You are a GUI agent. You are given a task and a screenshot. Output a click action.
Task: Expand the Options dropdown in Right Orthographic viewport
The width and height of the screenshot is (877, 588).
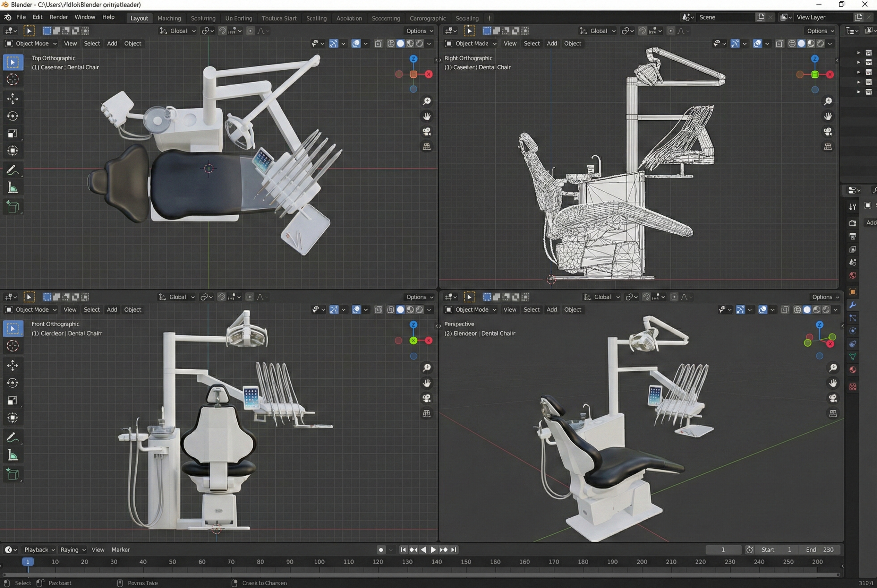pyautogui.click(x=820, y=31)
